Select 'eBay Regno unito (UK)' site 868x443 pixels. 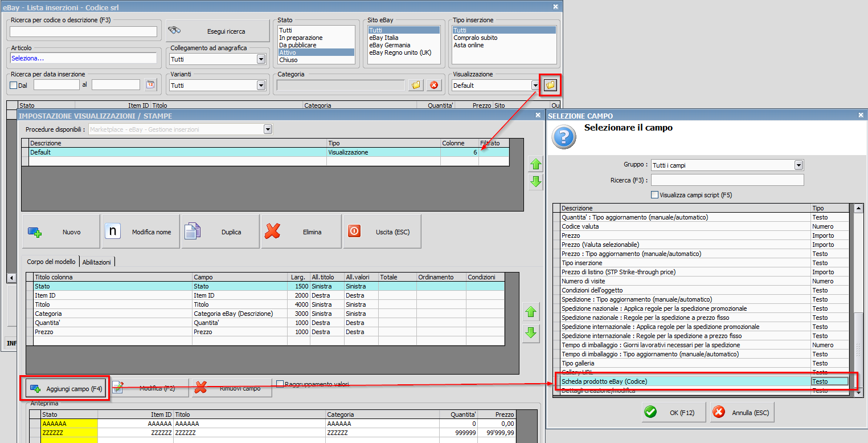404,52
